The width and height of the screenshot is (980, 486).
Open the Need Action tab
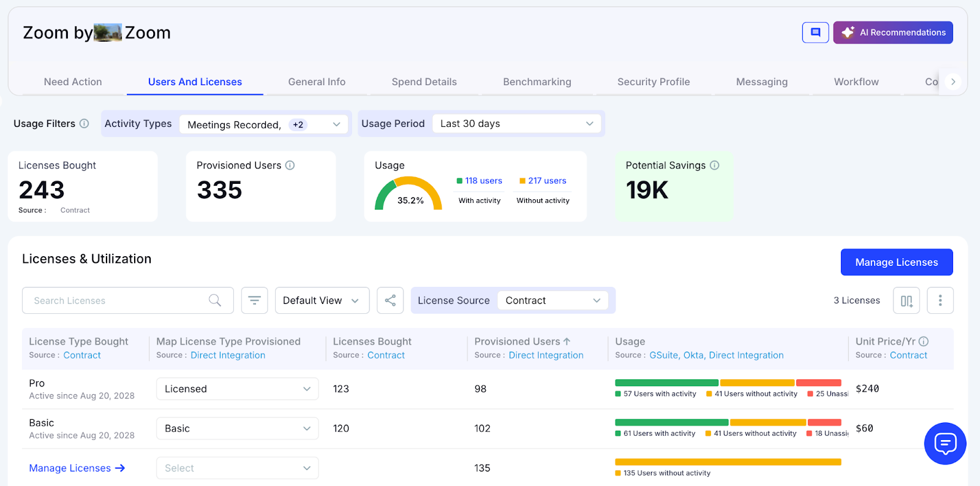click(x=73, y=82)
